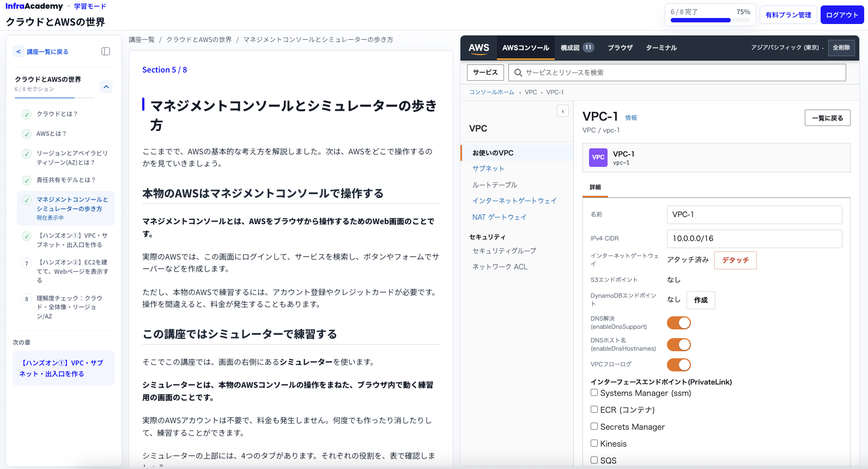Image resolution: width=868 pixels, height=469 pixels.
Task: Click the checkmark icon for 責任共有モデルとは？
Action: pyautogui.click(x=26, y=181)
